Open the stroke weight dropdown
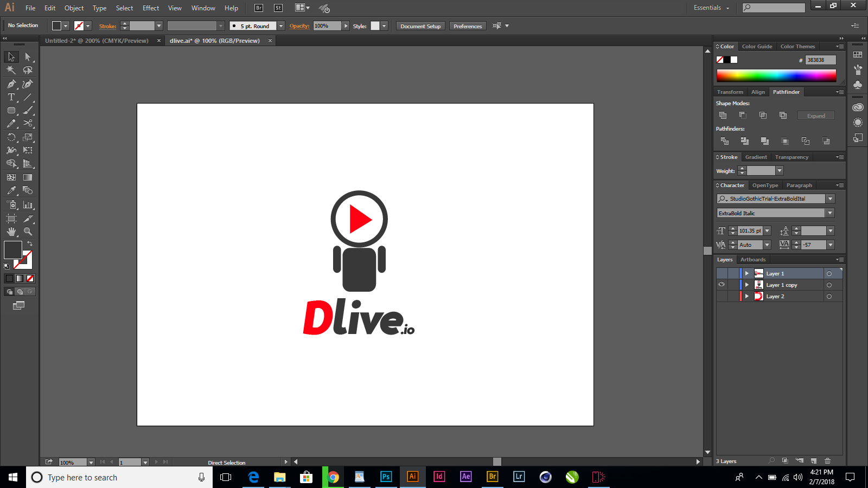This screenshot has width=868, height=488. 779,170
